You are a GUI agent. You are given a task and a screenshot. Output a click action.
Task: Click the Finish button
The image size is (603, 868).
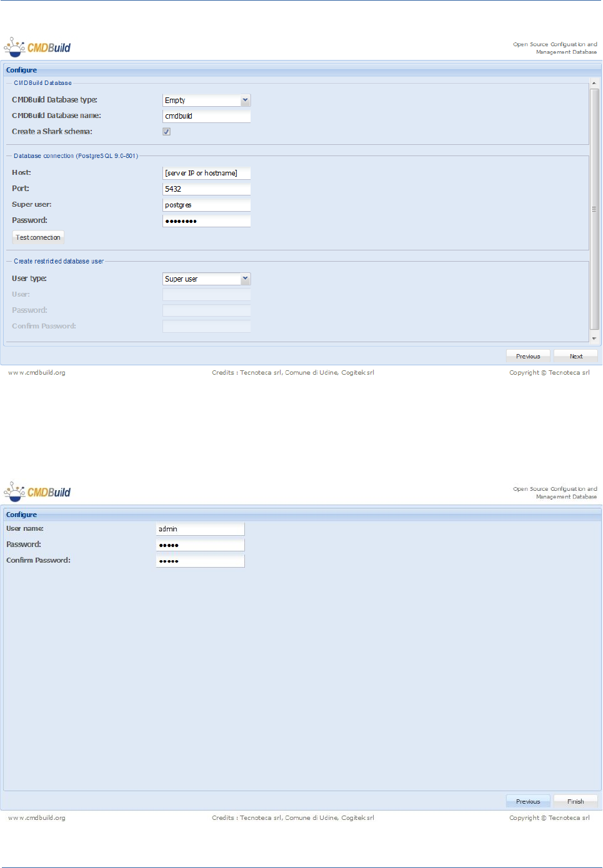576,801
